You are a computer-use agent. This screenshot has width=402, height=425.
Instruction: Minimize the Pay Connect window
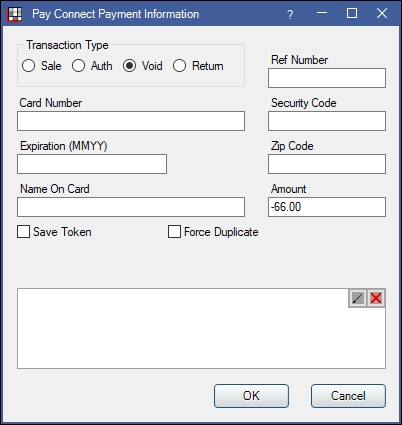coord(322,13)
